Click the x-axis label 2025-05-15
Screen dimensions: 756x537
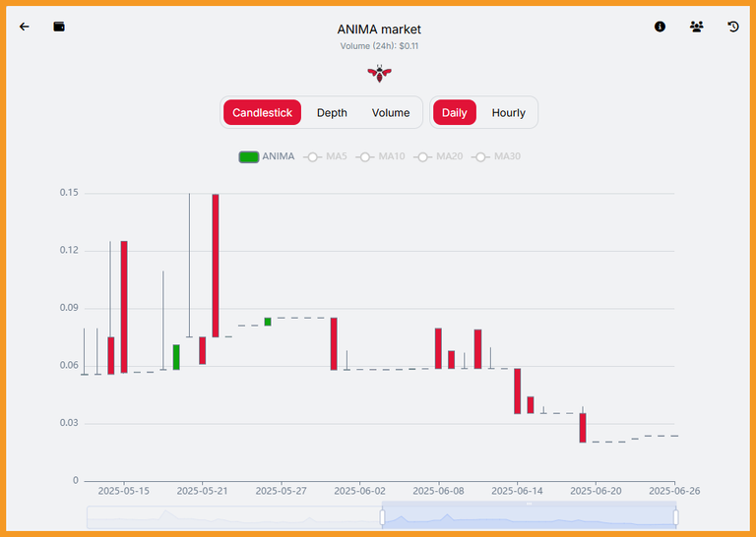(124, 491)
